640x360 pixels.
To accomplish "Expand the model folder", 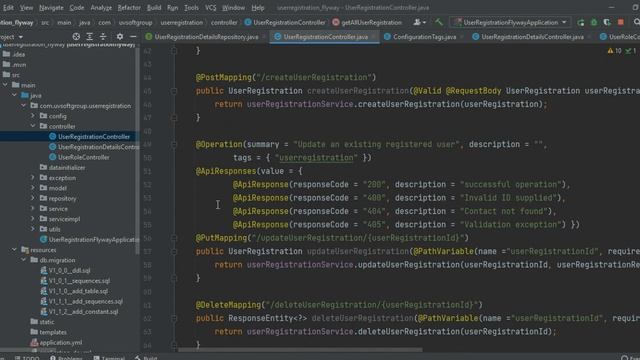I will click(33, 188).
